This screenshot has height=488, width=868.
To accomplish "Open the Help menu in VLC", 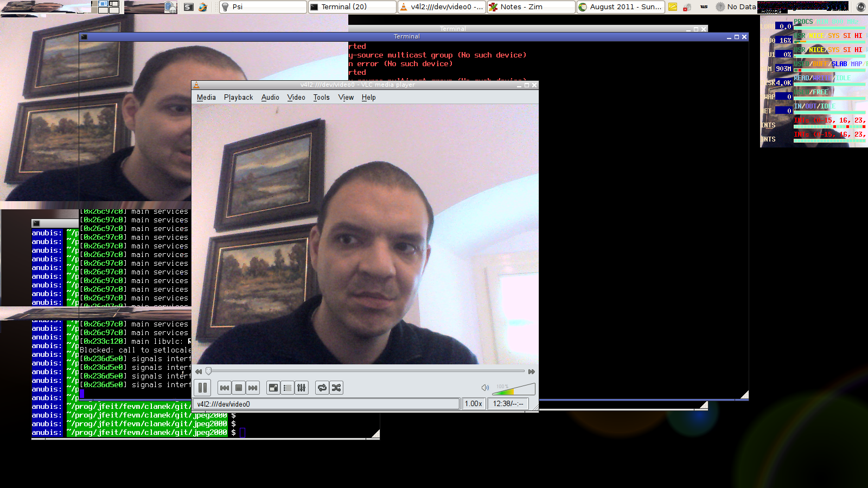I will 369,98.
